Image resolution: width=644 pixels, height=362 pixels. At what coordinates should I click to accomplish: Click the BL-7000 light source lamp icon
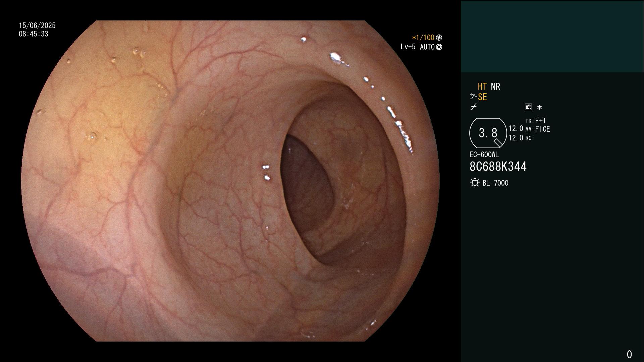pos(475,183)
